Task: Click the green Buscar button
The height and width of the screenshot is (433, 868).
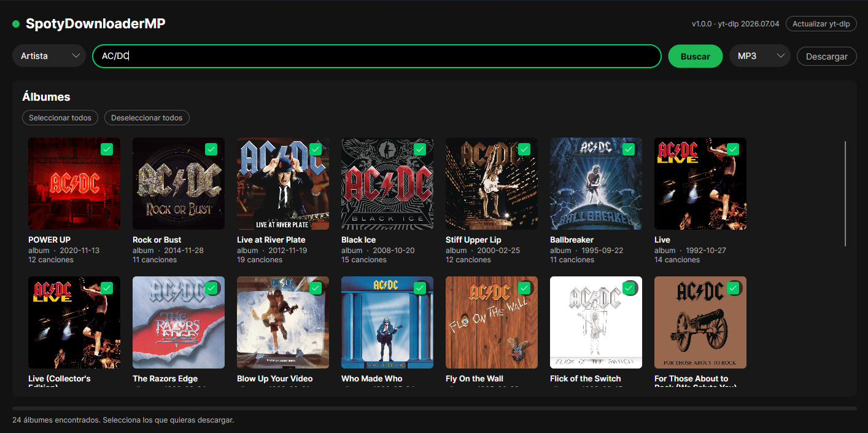Action: coord(696,56)
